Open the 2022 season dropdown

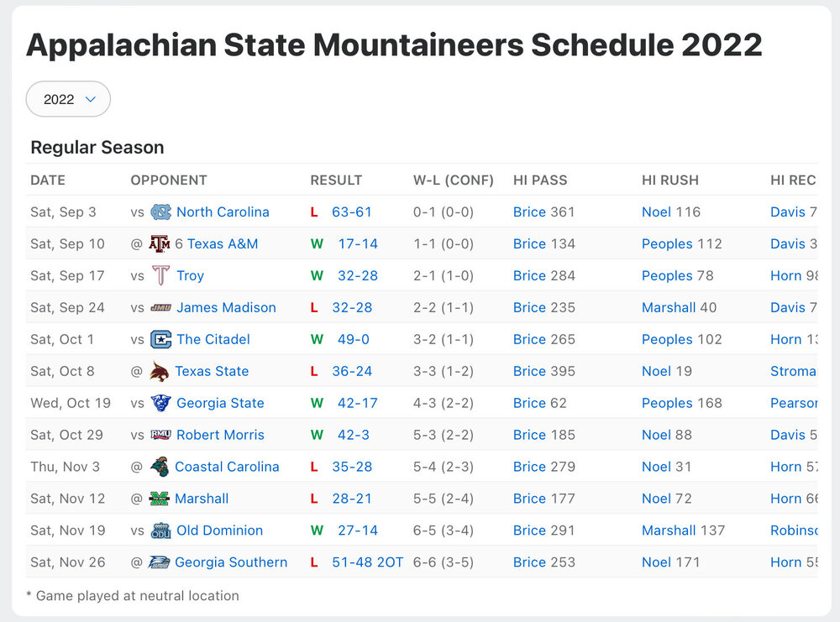pyautogui.click(x=68, y=99)
